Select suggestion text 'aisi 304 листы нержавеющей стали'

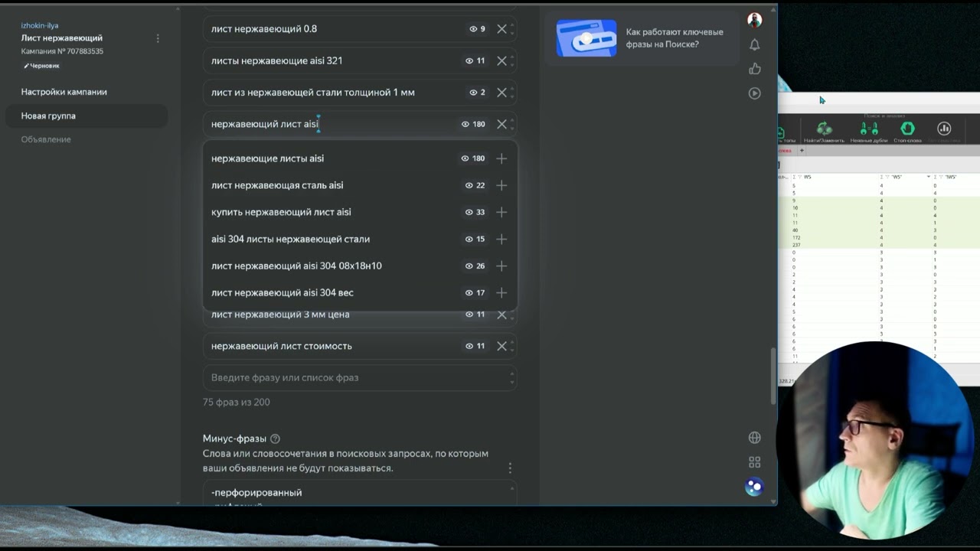coord(290,239)
